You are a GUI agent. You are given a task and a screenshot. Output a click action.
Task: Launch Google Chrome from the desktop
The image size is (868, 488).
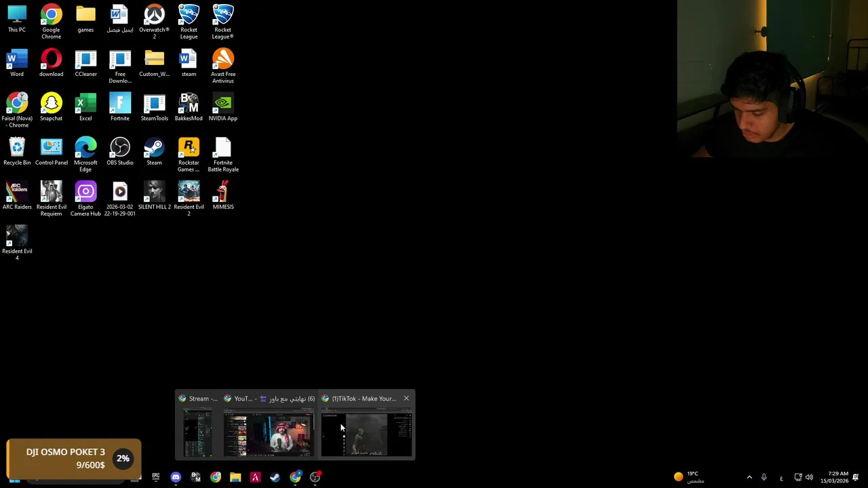click(51, 22)
